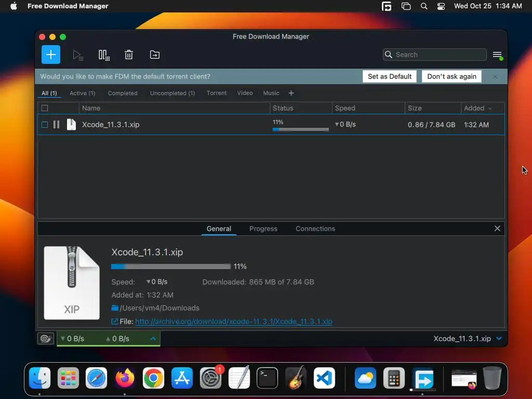The height and width of the screenshot is (399, 532).
Task: Pause the Xcode_11.3.1.xip download
Action: (x=56, y=125)
